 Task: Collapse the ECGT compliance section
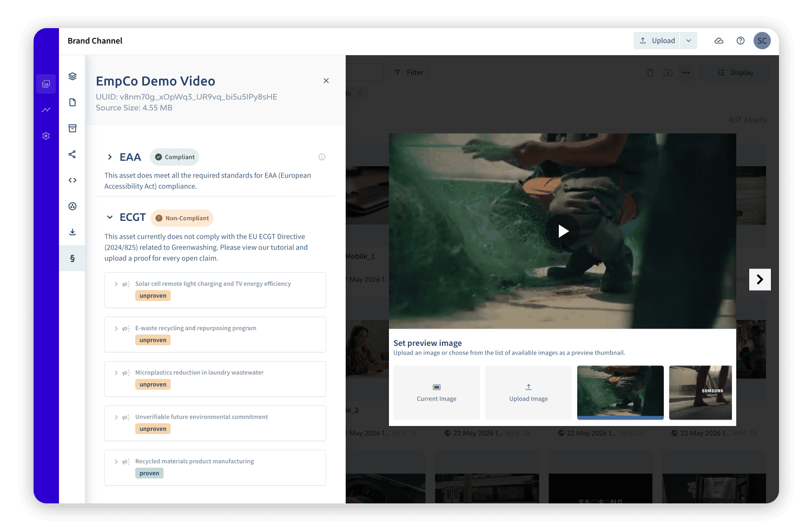pyautogui.click(x=110, y=217)
